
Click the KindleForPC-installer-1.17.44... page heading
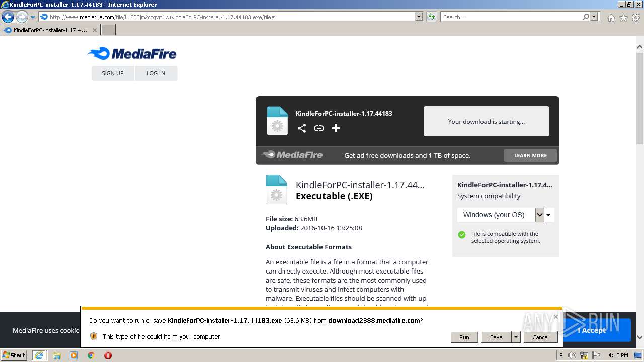[x=360, y=185]
